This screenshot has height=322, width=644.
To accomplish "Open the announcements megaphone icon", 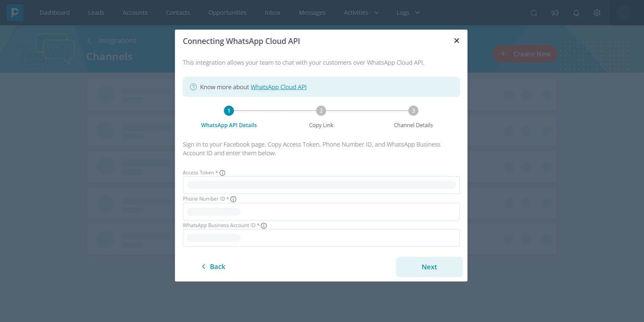I will [x=555, y=13].
